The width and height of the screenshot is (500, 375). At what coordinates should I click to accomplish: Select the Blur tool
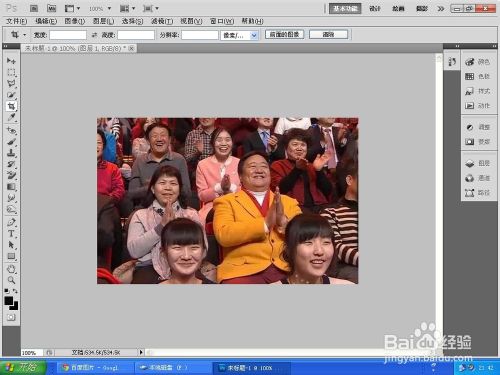[x=11, y=198]
